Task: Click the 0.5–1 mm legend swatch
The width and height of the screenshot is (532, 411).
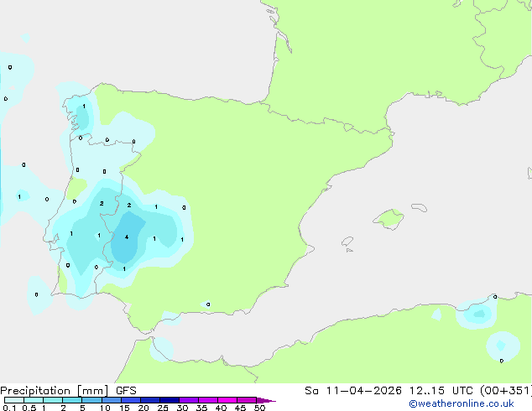Action: pyautogui.click(x=34, y=400)
